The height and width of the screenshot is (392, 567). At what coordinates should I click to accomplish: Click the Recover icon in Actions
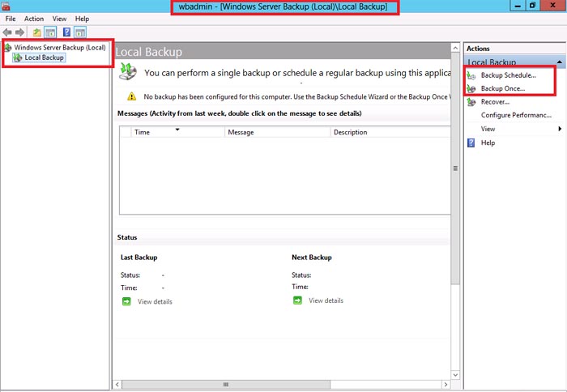pos(471,102)
